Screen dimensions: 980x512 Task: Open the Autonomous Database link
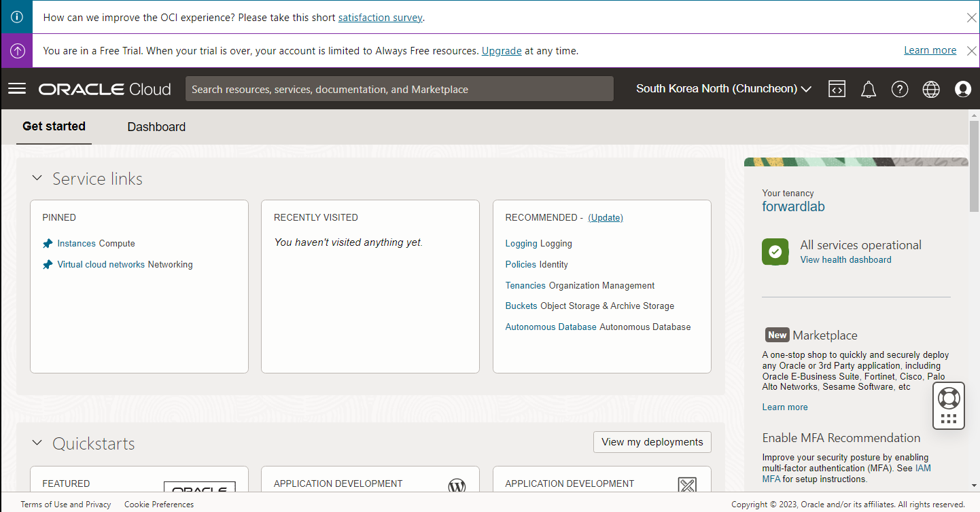(551, 327)
